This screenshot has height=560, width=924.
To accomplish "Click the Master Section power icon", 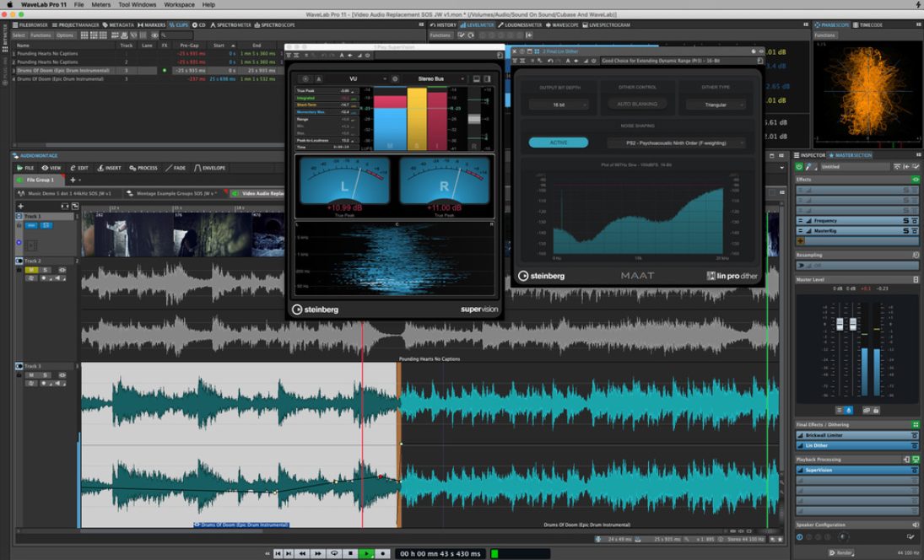I will [x=801, y=166].
